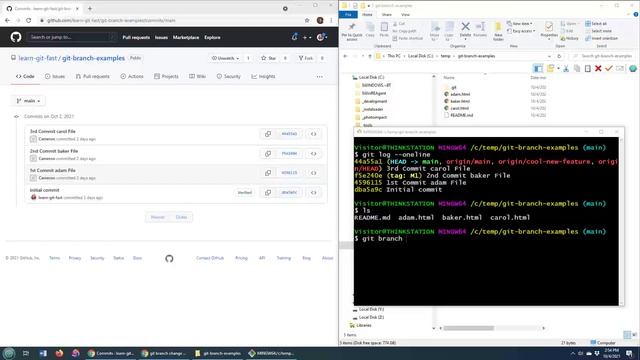Fork the git-branch-examples repository

[x=306, y=58]
